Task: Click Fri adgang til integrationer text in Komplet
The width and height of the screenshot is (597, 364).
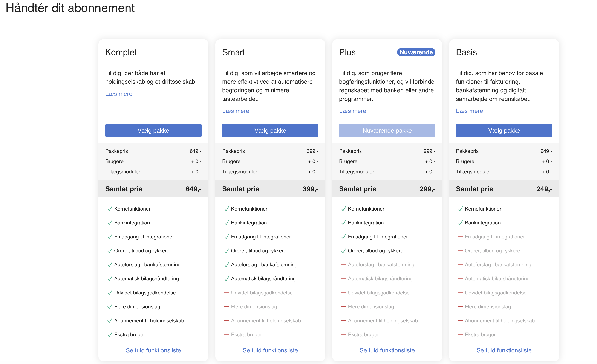Action: pyautogui.click(x=144, y=237)
